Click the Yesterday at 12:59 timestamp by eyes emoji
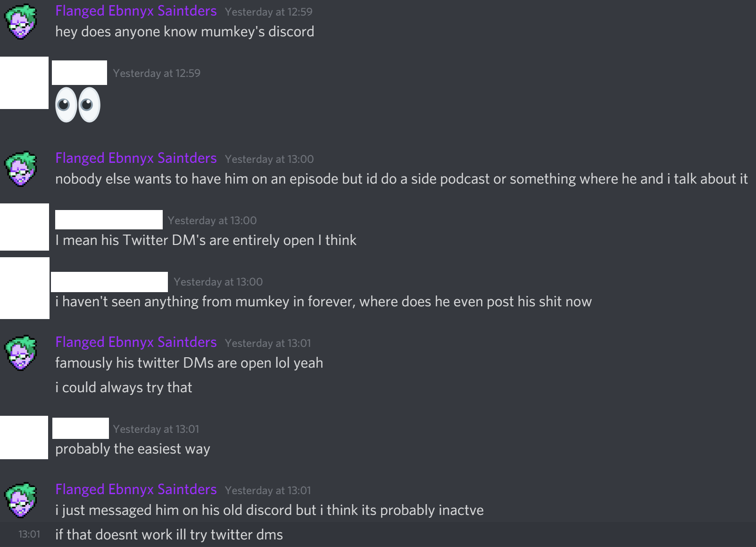 pyautogui.click(x=157, y=73)
